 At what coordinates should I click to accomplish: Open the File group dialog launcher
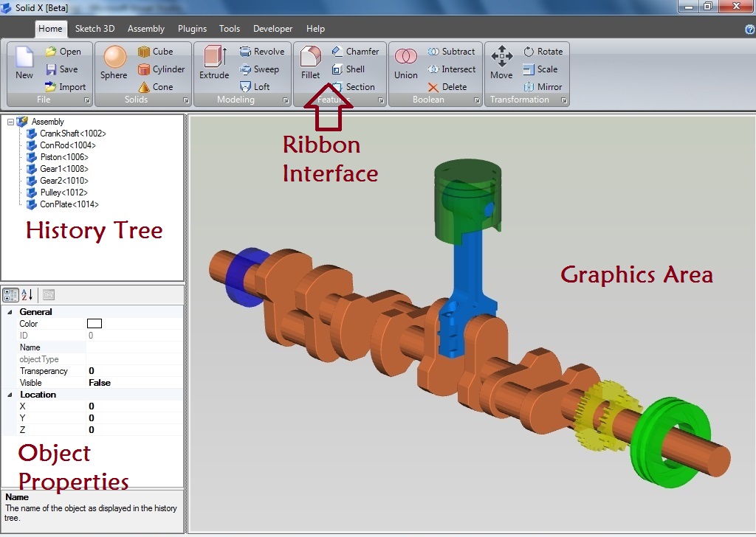pos(87,100)
